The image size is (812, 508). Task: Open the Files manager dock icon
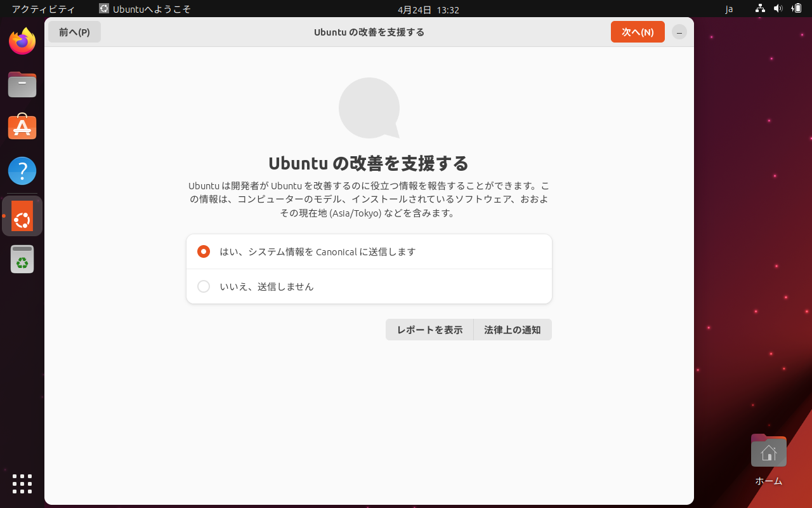22,84
